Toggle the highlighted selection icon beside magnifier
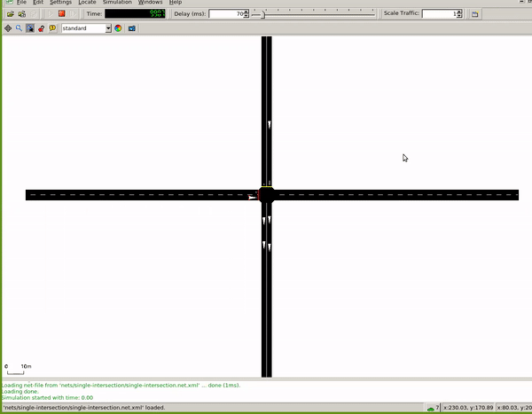Viewport: 532px width, 414px height. pyautogui.click(x=30, y=28)
